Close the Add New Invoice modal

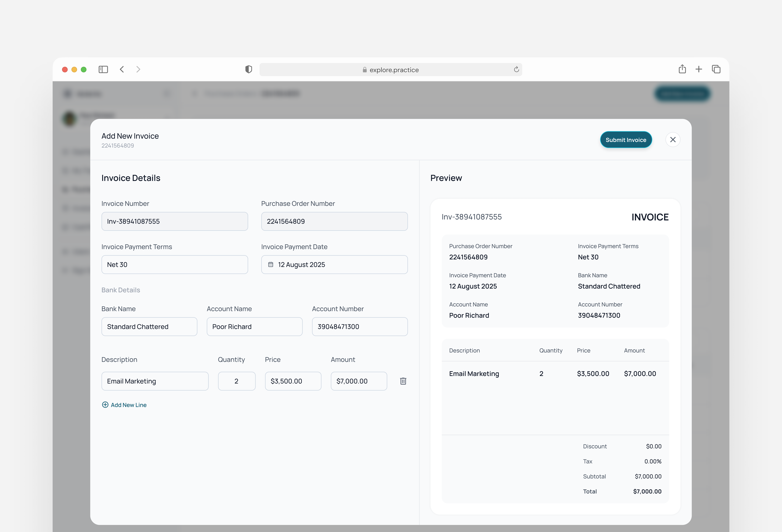click(x=673, y=139)
